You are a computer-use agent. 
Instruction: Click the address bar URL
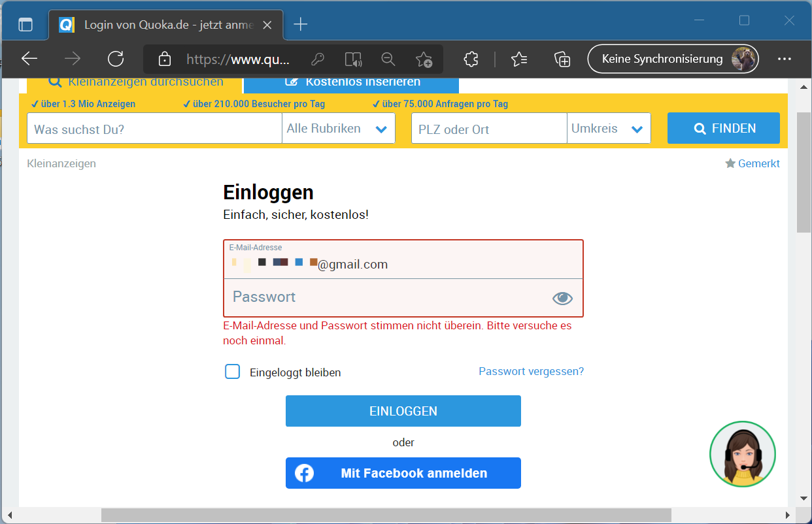coord(237,59)
